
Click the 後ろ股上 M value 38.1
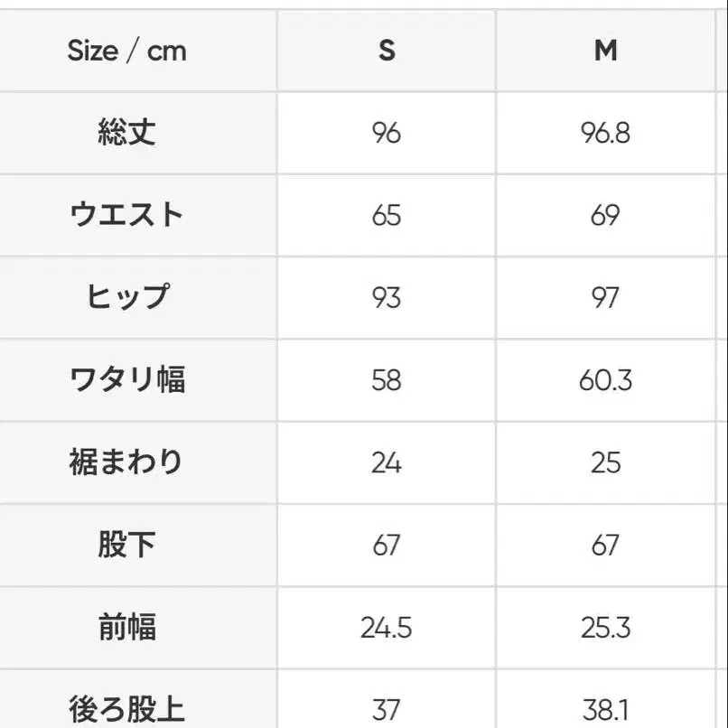[605, 709]
